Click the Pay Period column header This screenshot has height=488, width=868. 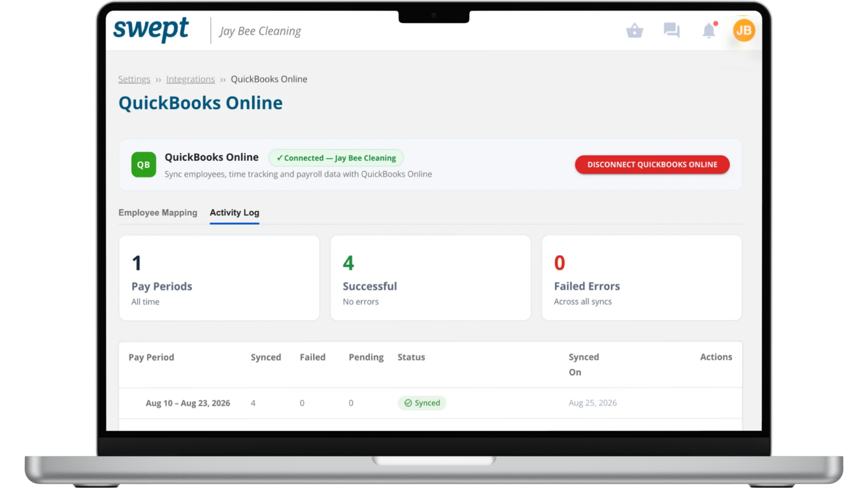click(x=151, y=357)
